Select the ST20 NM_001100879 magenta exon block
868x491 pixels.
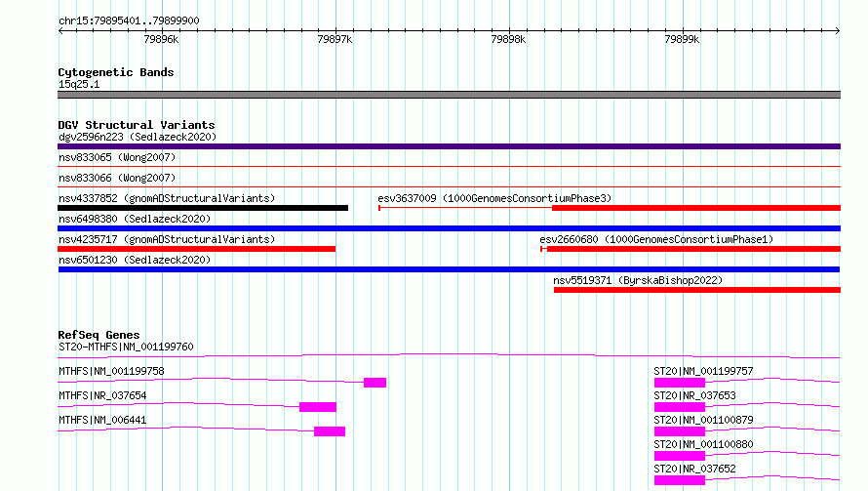coord(680,431)
